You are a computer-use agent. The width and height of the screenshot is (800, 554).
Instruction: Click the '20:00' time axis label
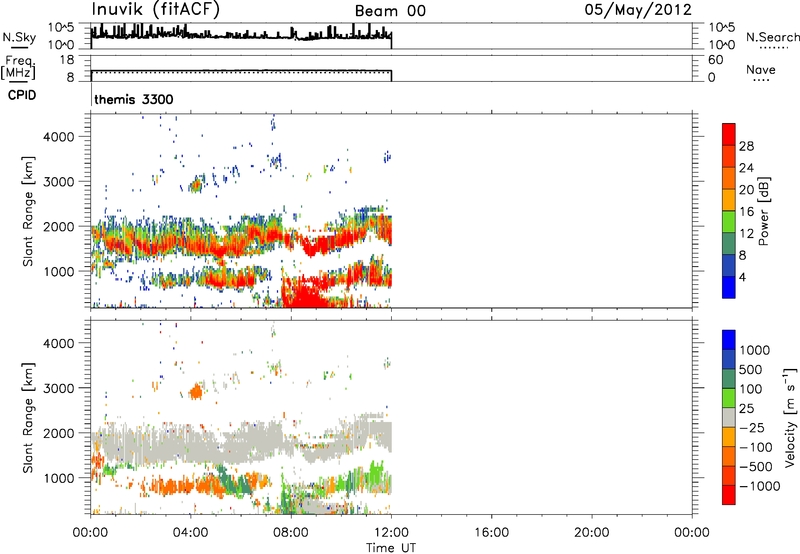[x=591, y=533]
